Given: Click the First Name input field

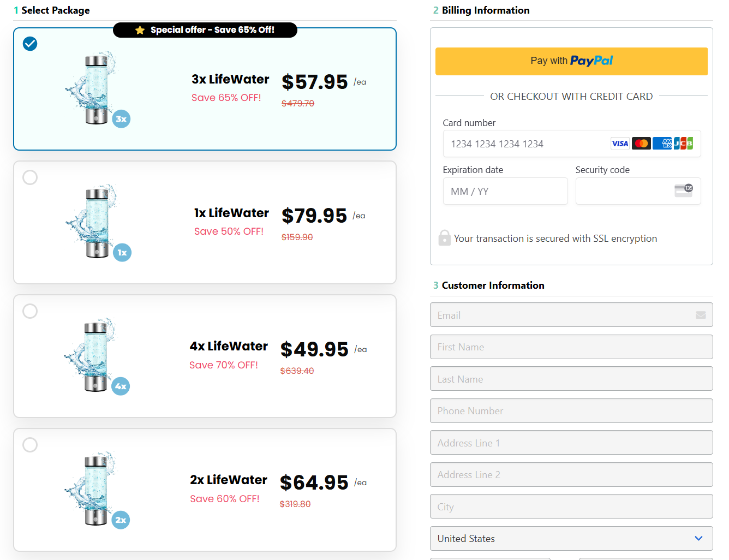Looking at the screenshot, I should (571, 347).
